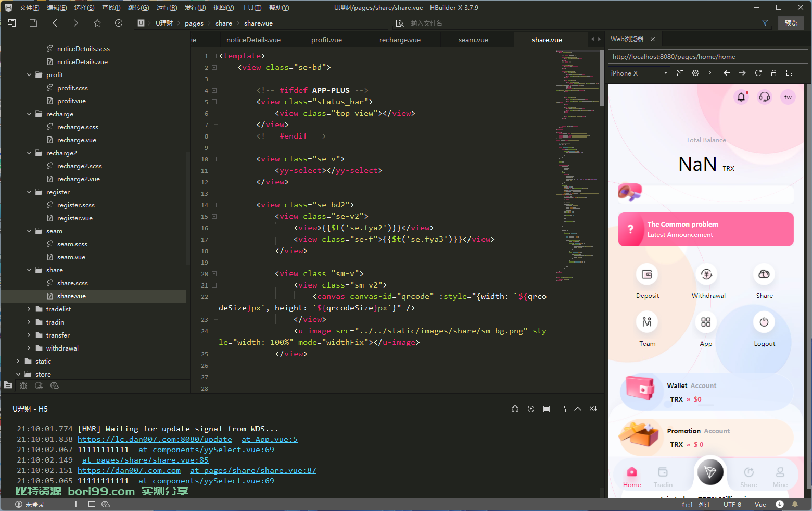Collapse the seam folder
The width and height of the screenshot is (812, 511).
[x=29, y=231]
